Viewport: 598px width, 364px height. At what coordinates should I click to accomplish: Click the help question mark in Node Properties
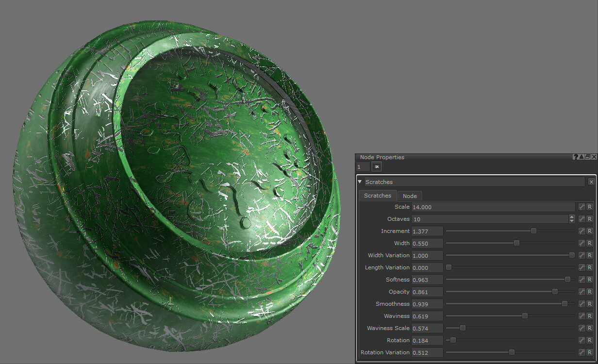pos(576,157)
